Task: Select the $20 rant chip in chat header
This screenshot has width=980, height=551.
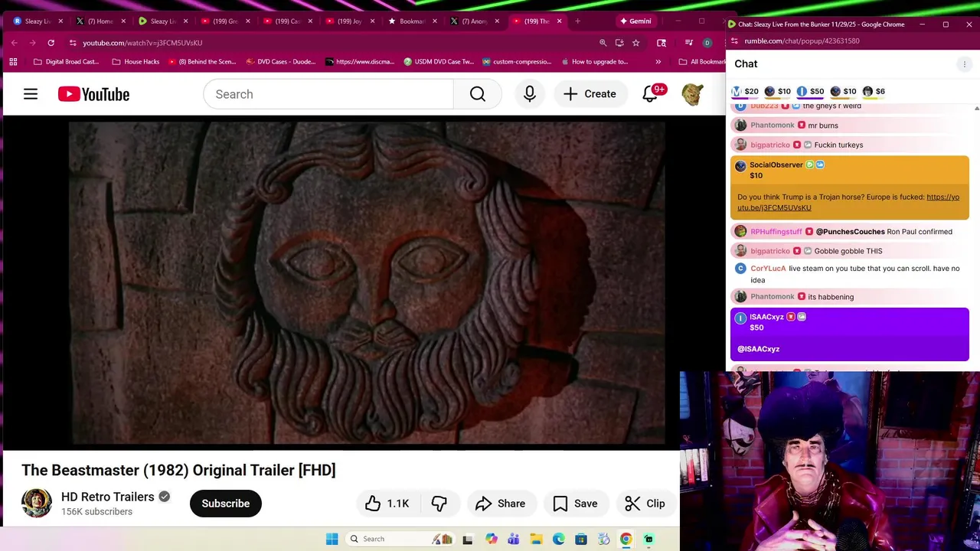Action: pos(745,91)
